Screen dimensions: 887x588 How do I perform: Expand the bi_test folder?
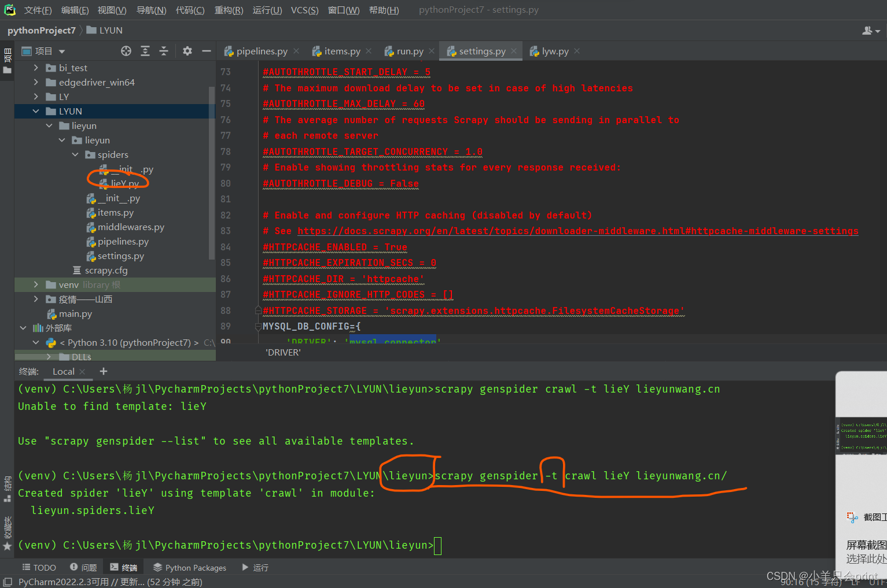click(x=36, y=68)
